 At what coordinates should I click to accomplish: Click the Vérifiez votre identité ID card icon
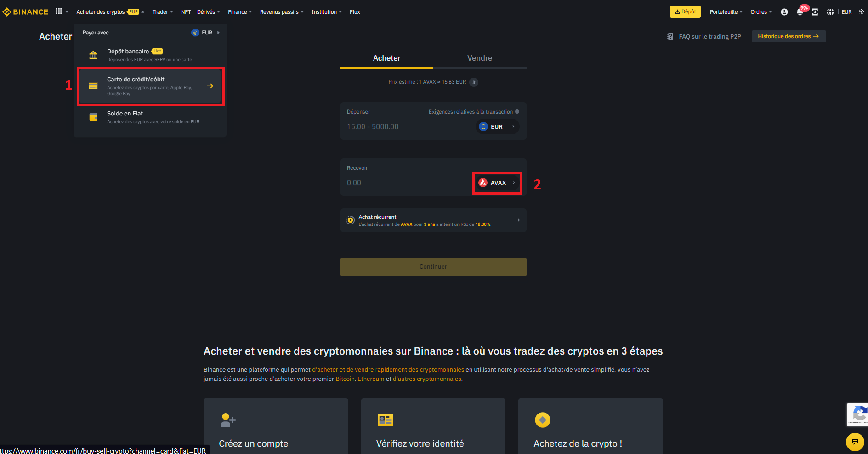(x=386, y=420)
